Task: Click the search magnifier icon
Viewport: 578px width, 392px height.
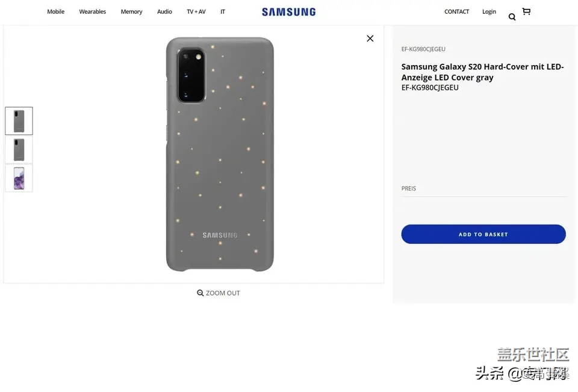Action: (512, 17)
